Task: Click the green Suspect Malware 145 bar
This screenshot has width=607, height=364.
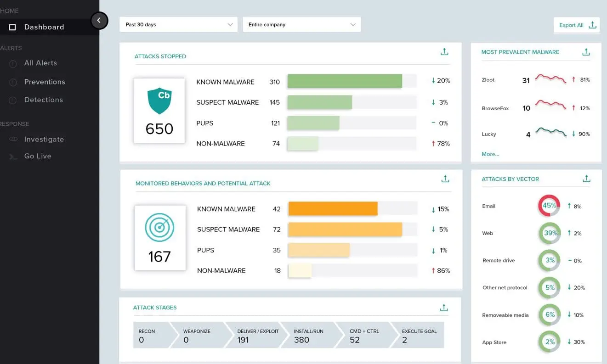Action: pos(320,102)
